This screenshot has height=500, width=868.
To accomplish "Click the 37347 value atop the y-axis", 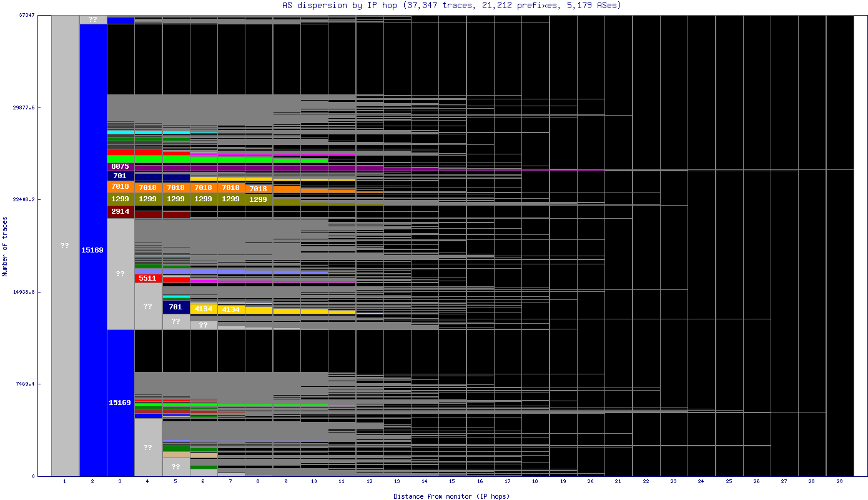I will pos(26,15).
